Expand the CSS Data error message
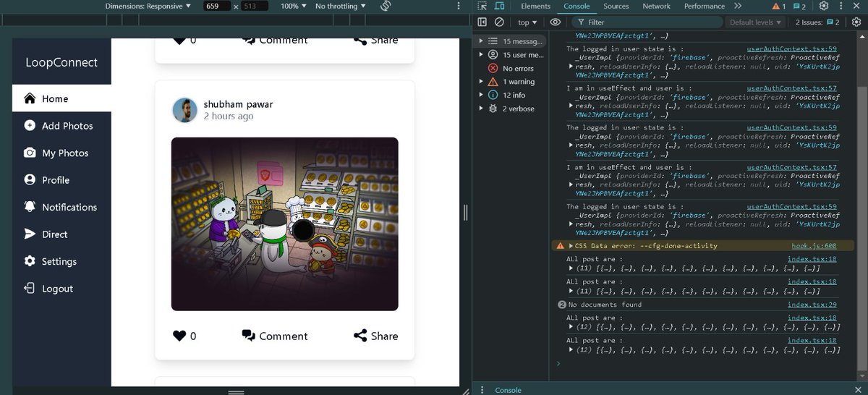 (570, 246)
